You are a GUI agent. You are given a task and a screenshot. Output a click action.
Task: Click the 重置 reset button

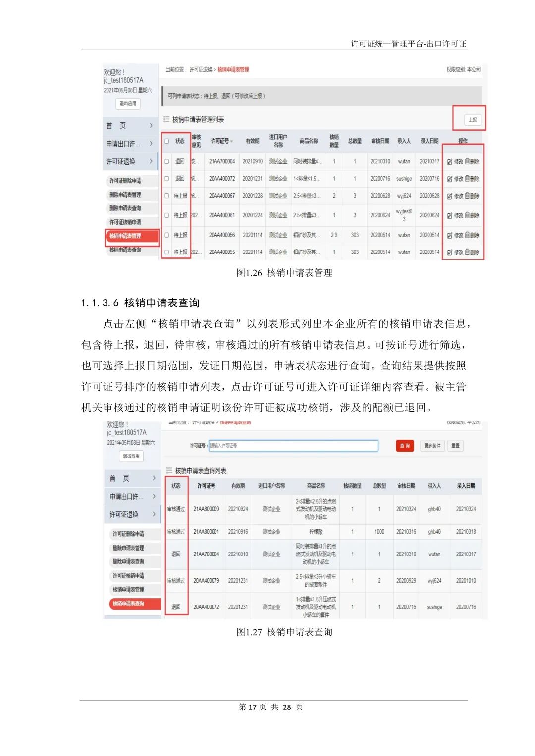[x=455, y=446]
